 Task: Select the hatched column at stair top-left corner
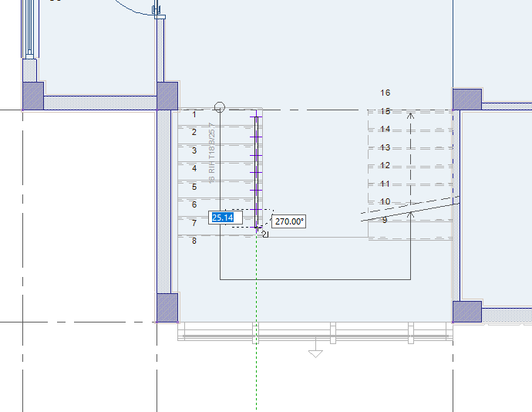[x=167, y=96]
